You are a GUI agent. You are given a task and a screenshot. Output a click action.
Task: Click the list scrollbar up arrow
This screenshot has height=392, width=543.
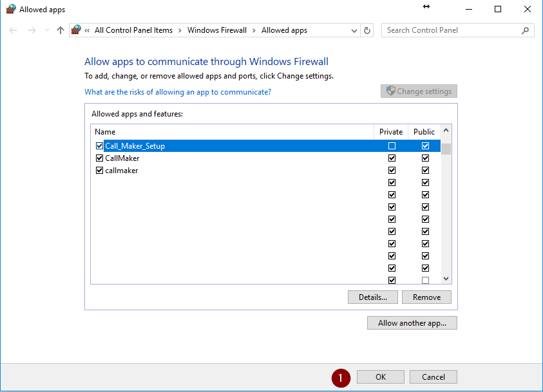[446, 131]
